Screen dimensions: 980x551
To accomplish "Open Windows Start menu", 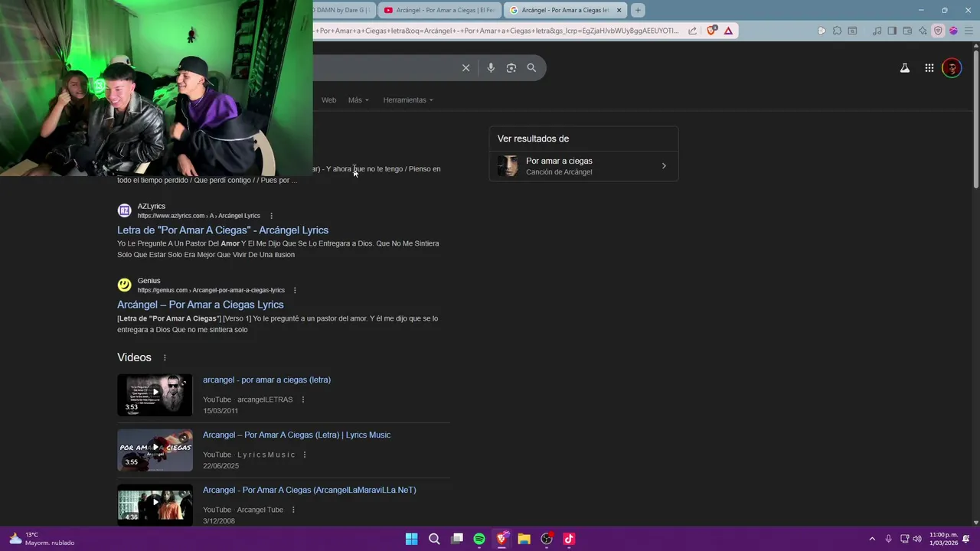I will coord(411,539).
